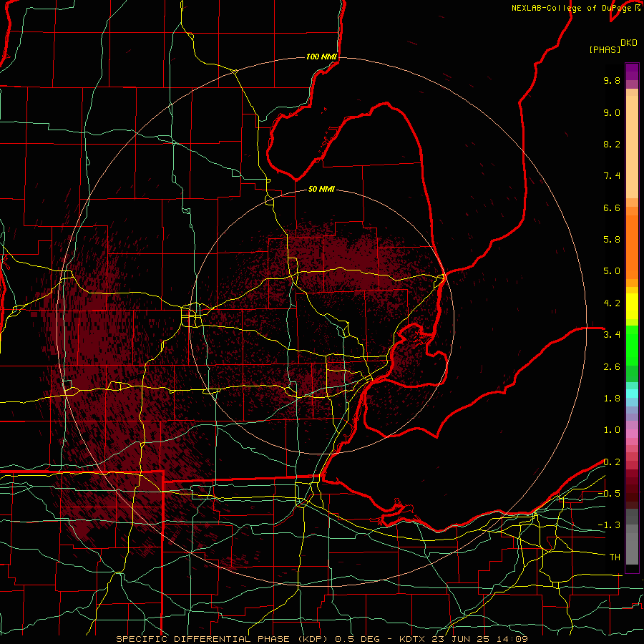The image size is (644, 644).
Task: Pick the bright green color scale segment
Action: (x=632, y=346)
